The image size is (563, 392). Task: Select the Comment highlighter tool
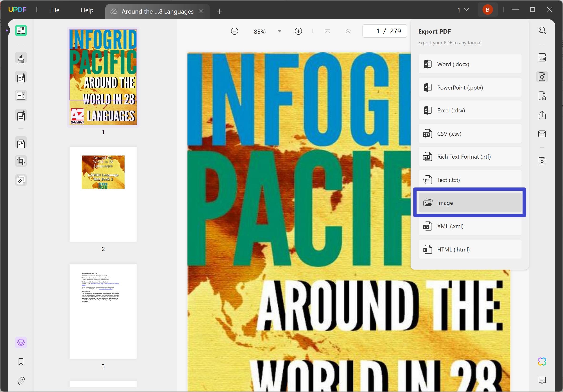point(21,58)
